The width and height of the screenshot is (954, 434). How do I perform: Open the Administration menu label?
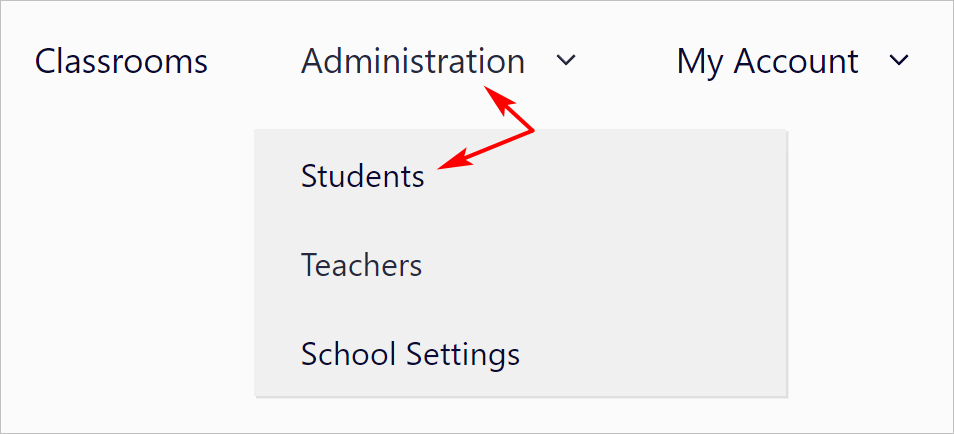coord(413,61)
